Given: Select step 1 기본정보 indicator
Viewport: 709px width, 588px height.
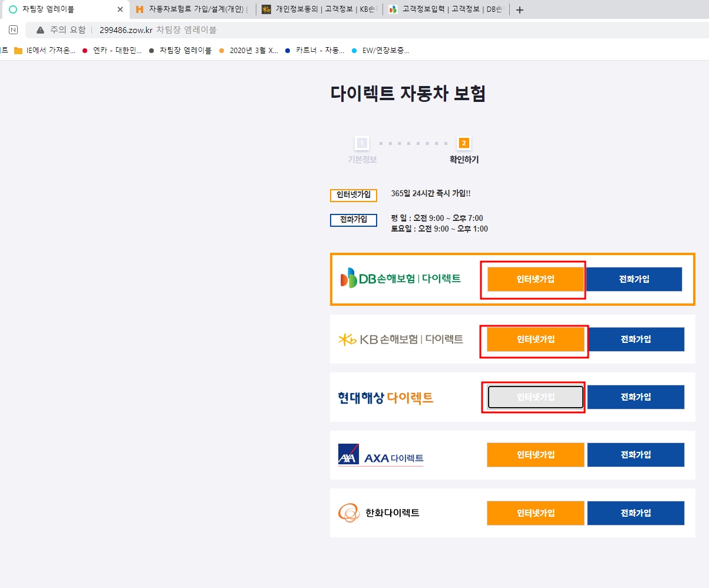Looking at the screenshot, I should pos(362,150).
